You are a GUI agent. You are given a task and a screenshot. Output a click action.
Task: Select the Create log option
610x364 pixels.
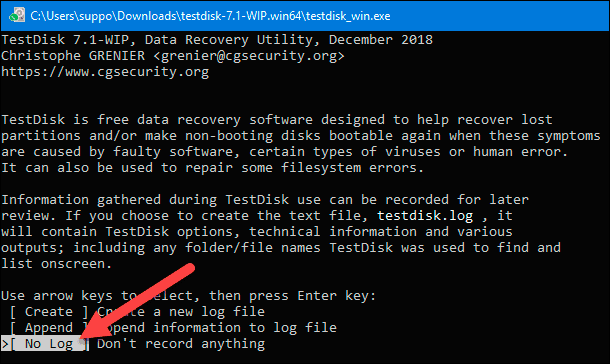click(x=49, y=312)
